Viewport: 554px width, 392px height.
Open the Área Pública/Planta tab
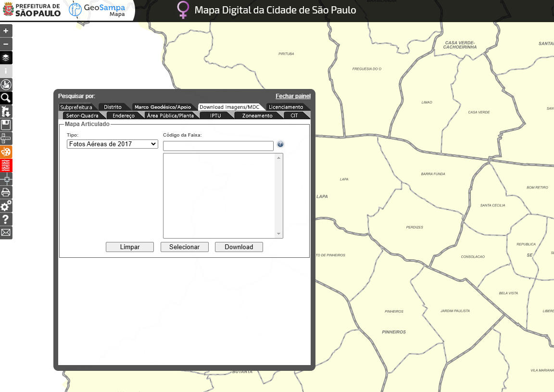click(x=170, y=115)
